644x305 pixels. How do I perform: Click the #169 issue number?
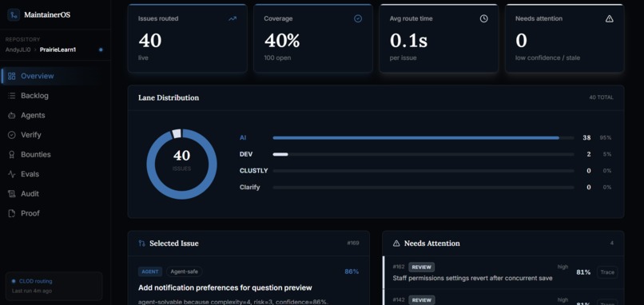pos(353,243)
